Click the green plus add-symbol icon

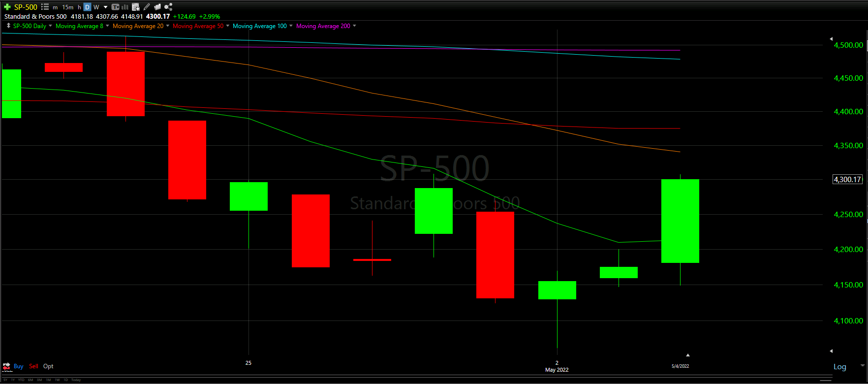pyautogui.click(x=7, y=7)
